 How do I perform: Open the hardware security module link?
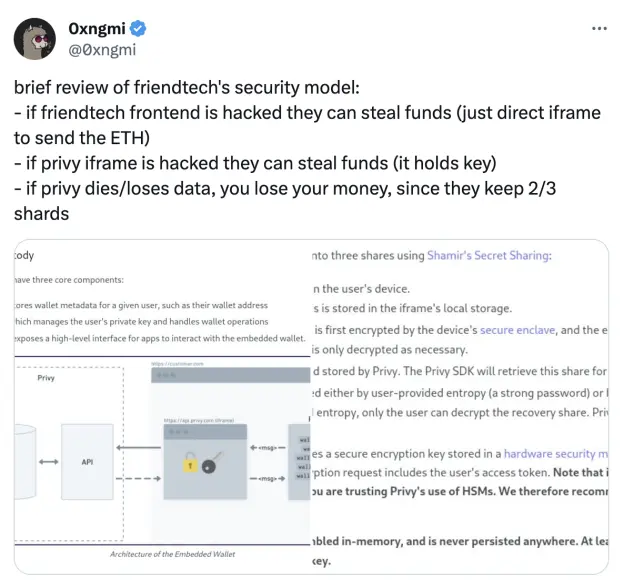pos(556,454)
